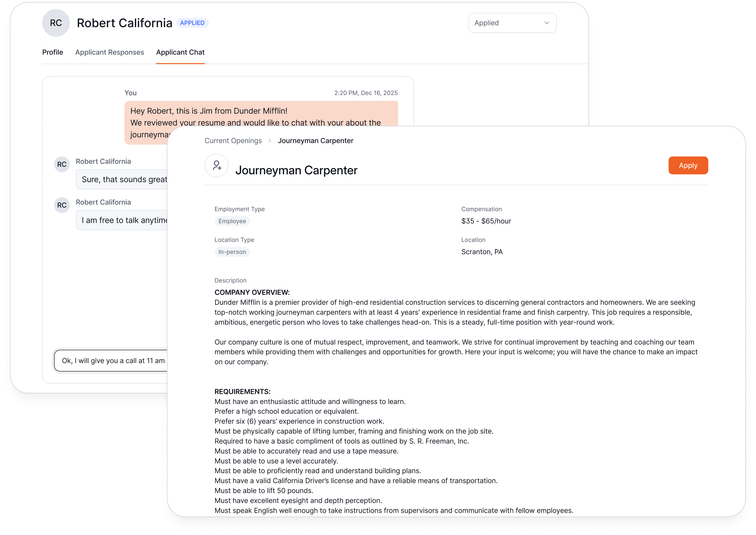Click the 'Hey Robert, this is Jim' message bubble
Screen dimensions: 756x535
(x=261, y=113)
